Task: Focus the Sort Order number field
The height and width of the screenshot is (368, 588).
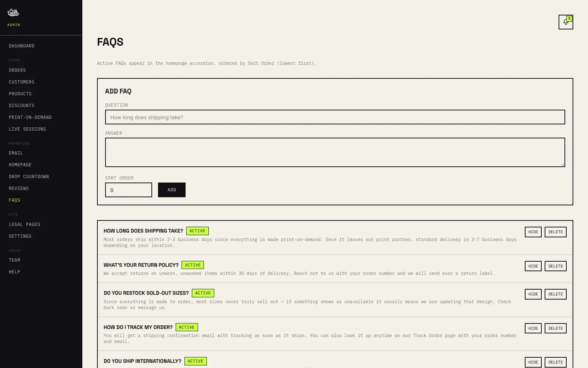Action: 128,190
